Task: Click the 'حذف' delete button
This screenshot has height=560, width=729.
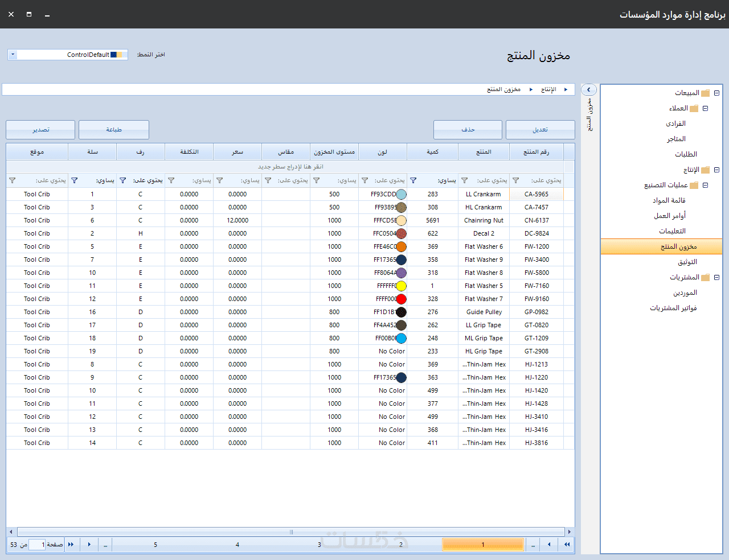Action: point(468,130)
